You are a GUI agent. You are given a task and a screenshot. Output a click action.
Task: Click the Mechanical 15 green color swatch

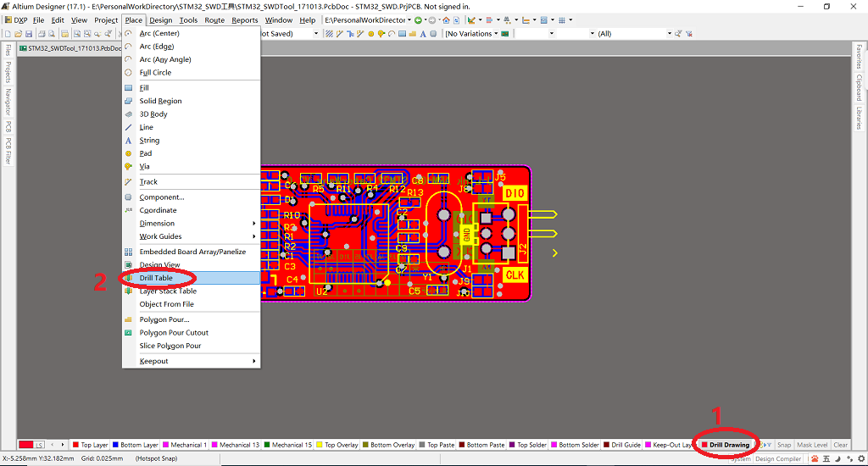[x=267, y=445]
